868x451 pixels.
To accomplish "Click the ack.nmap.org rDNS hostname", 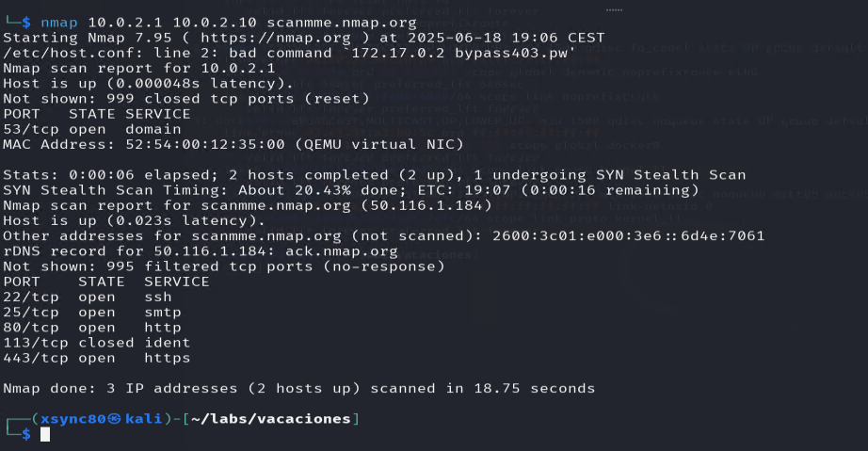I will (342, 251).
